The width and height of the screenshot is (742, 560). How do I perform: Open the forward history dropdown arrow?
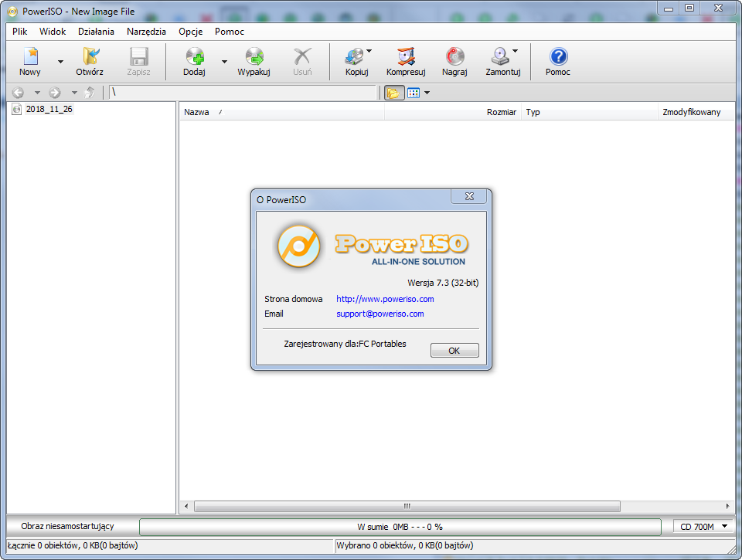(74, 93)
